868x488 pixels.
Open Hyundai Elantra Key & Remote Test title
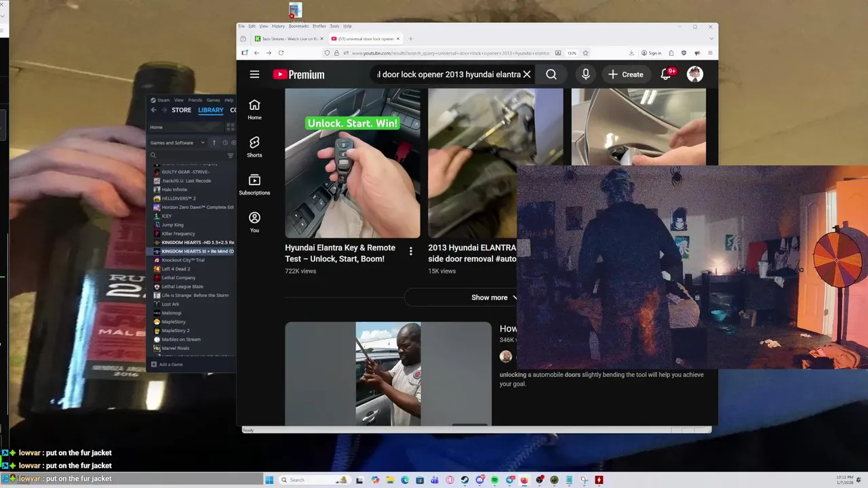pyautogui.click(x=340, y=253)
